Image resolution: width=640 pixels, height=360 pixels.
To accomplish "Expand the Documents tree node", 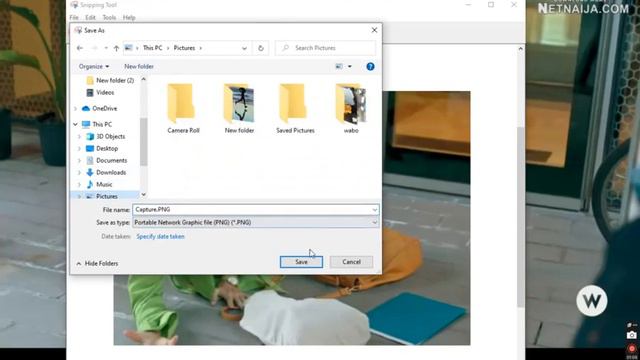I will (x=79, y=160).
